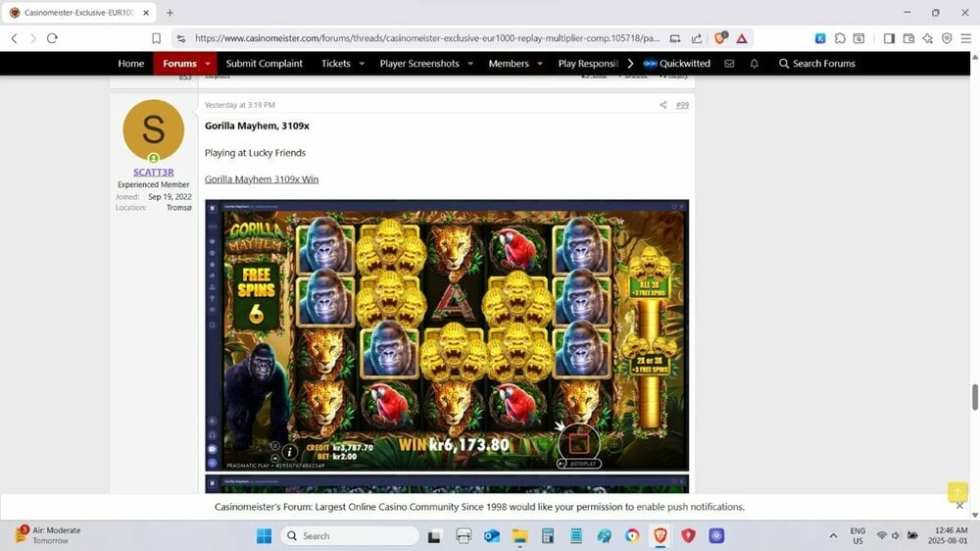The image size is (980, 551).
Task: Open the browser hamburger menu
Action: (966, 38)
